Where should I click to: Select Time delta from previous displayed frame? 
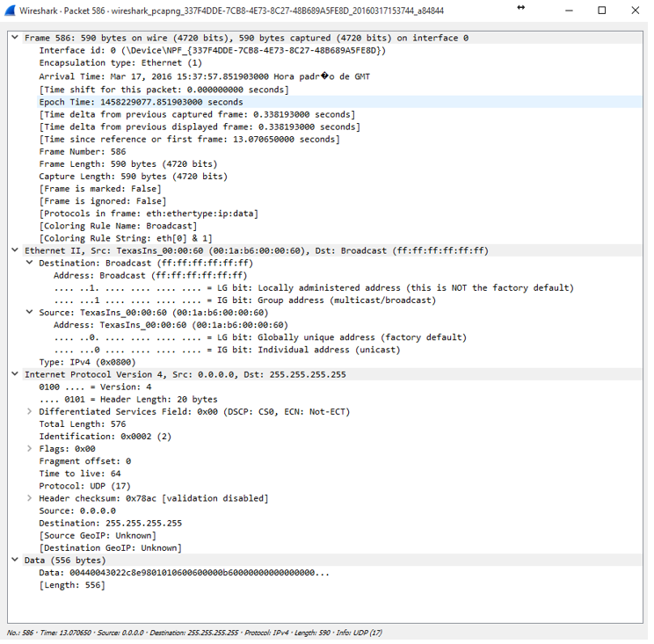[x=200, y=127]
